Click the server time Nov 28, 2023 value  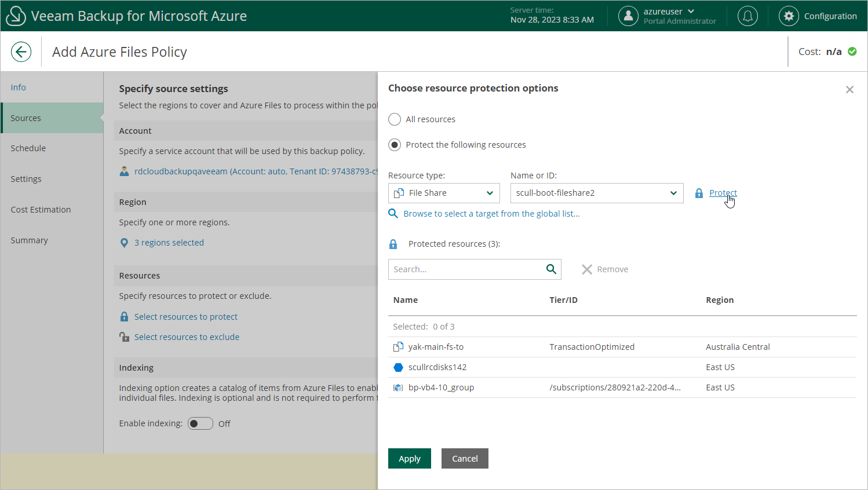click(552, 20)
